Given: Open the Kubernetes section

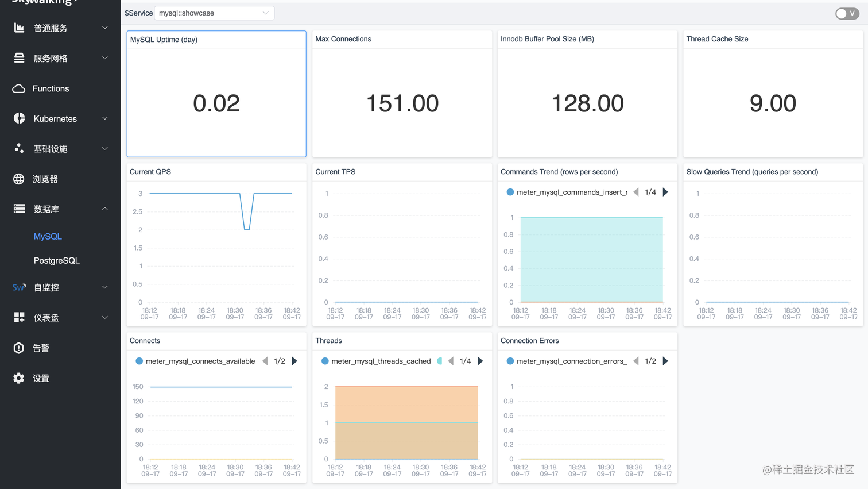Looking at the screenshot, I should click(55, 118).
